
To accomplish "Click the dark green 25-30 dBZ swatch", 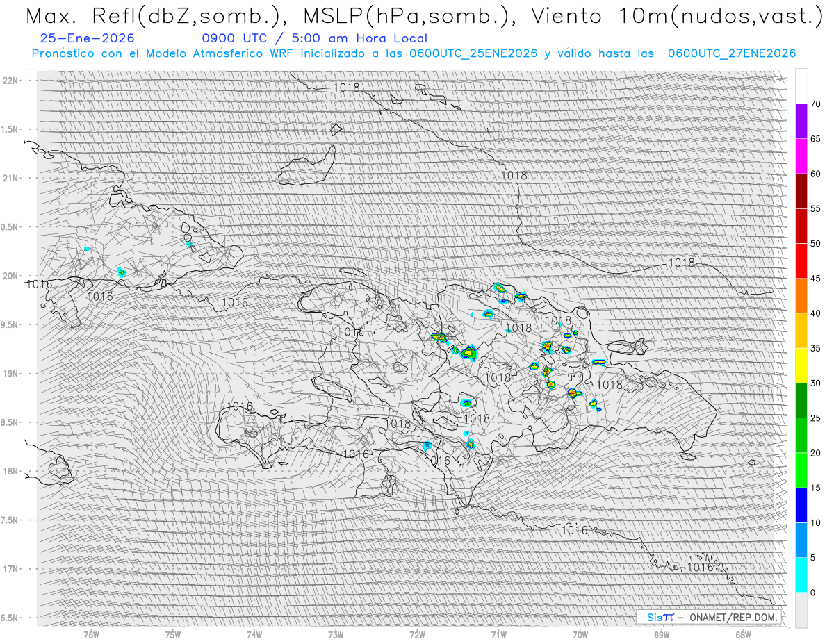I will click(801, 400).
